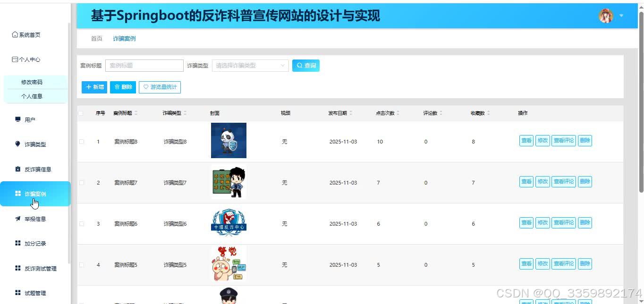Expand the user dropdown arrow by avatar

click(621, 16)
